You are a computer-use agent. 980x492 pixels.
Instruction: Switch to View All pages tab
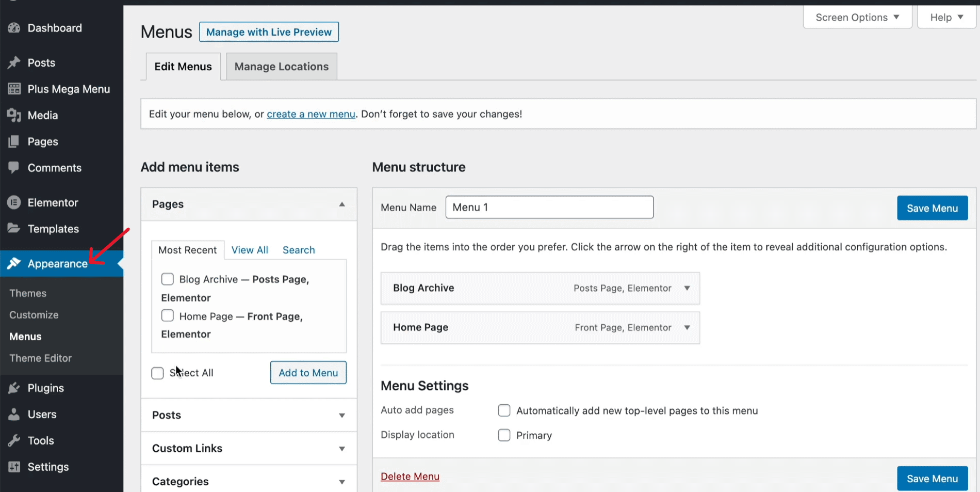coord(250,250)
